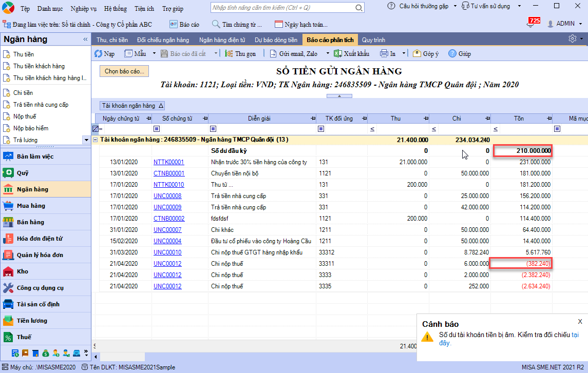Click the In printer icon
Image resolution: width=588 pixels, height=373 pixels.
tap(384, 54)
